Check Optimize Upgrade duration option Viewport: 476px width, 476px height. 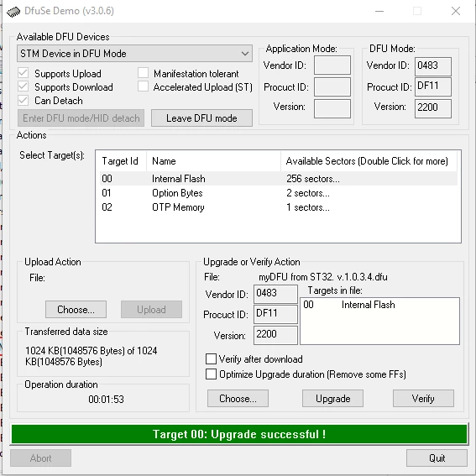click(211, 374)
